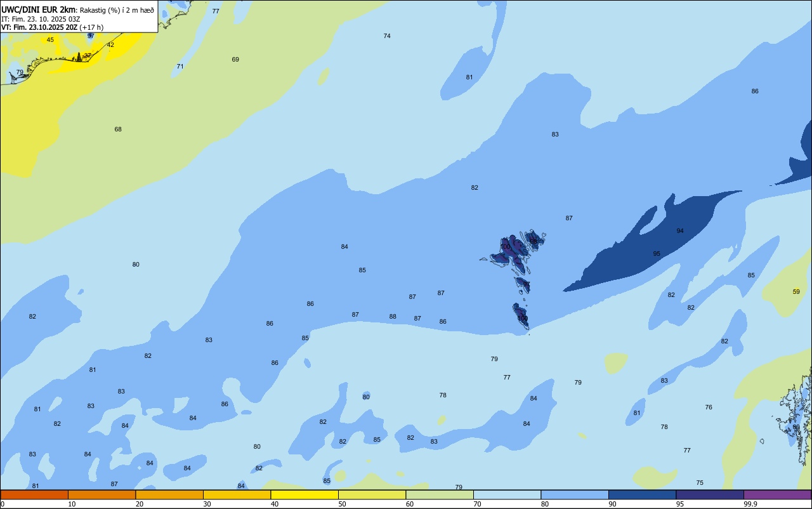This screenshot has width=812, height=509.
Task: Click the 76 humidity value on map
Action: click(709, 407)
